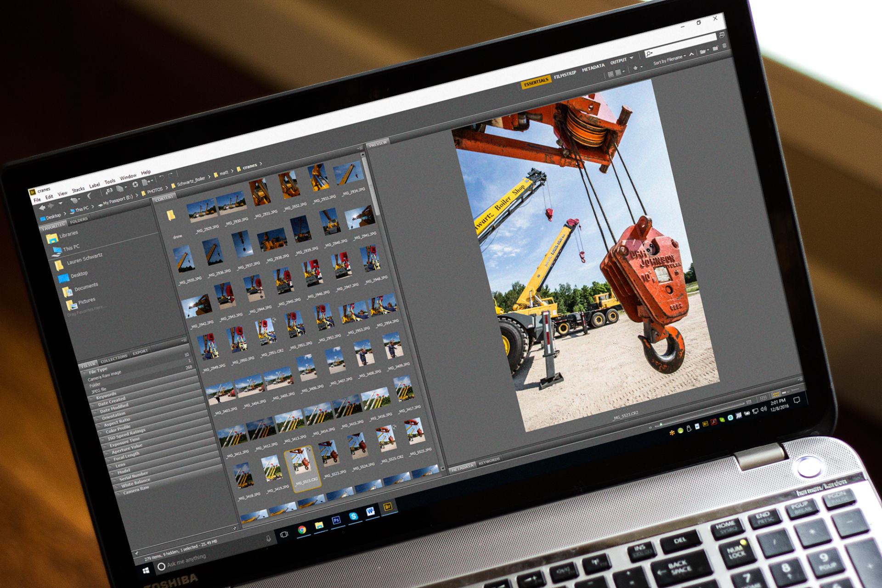Click the Refine stack-of-pages icon
The image size is (882, 588).
[x=120, y=188]
